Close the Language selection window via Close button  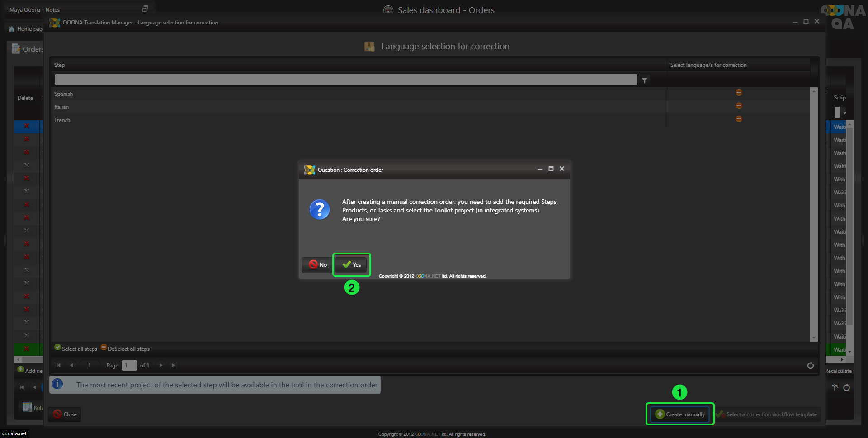[65, 414]
